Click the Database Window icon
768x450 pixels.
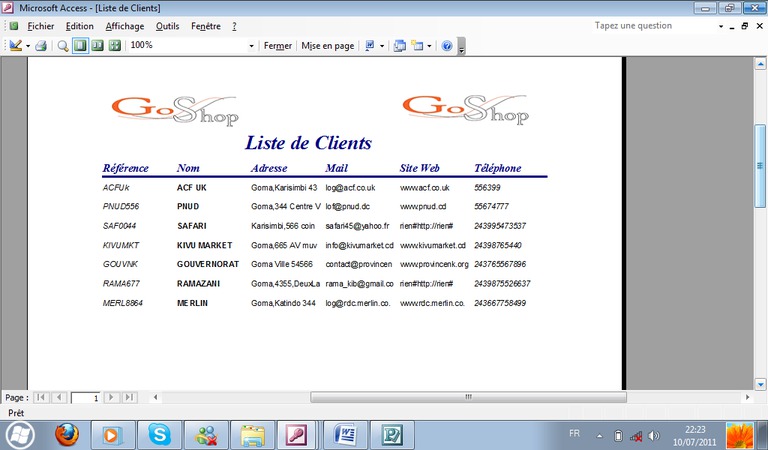point(400,46)
